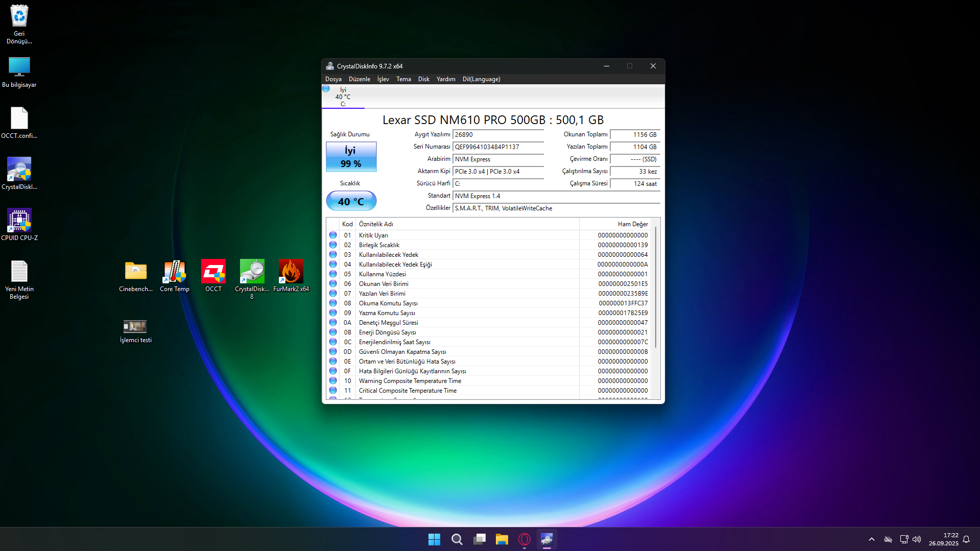This screenshot has width=980, height=551.
Task: Select the OCCT.confi... file icon
Action: (x=19, y=123)
